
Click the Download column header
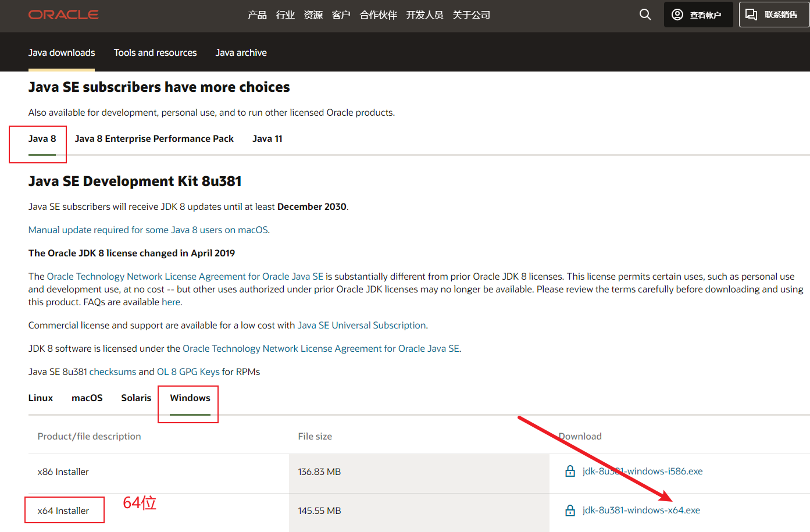[580, 436]
